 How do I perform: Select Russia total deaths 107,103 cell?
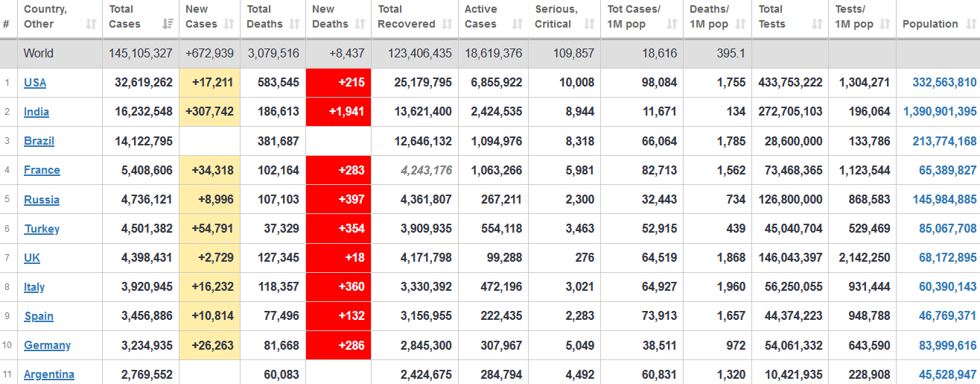pos(273,200)
